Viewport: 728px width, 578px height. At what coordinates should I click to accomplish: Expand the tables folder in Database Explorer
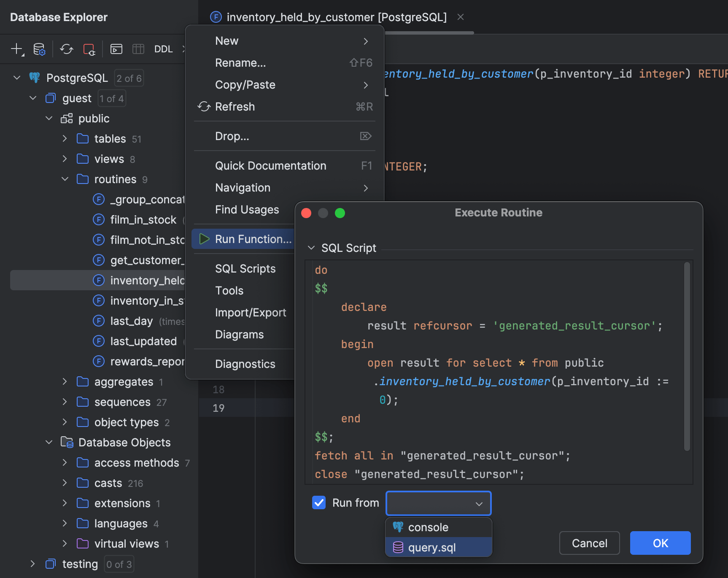pos(65,138)
